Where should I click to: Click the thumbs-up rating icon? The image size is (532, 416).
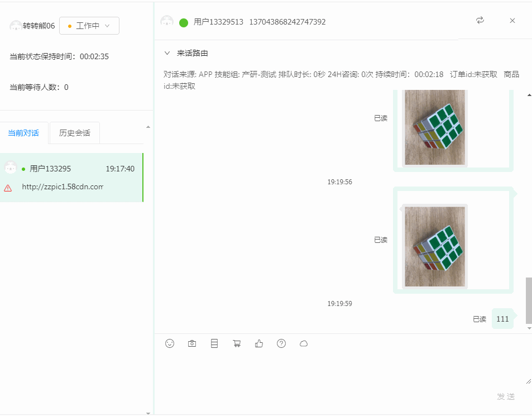pyautogui.click(x=258, y=343)
